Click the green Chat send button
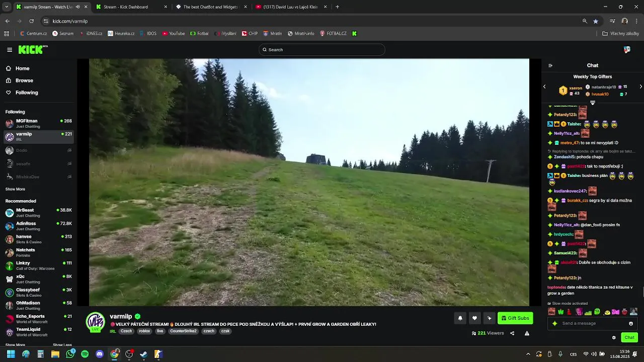 (x=629, y=337)
